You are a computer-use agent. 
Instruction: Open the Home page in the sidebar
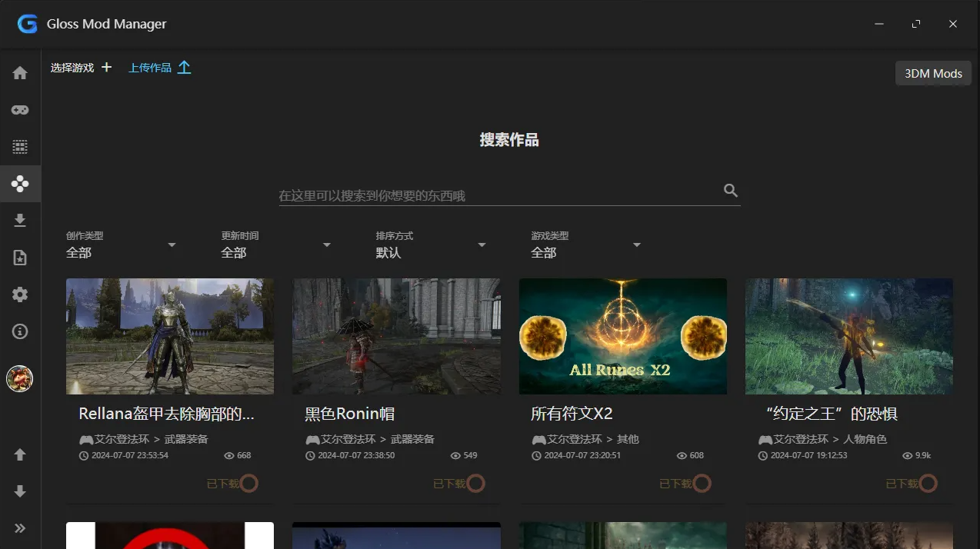(x=19, y=72)
